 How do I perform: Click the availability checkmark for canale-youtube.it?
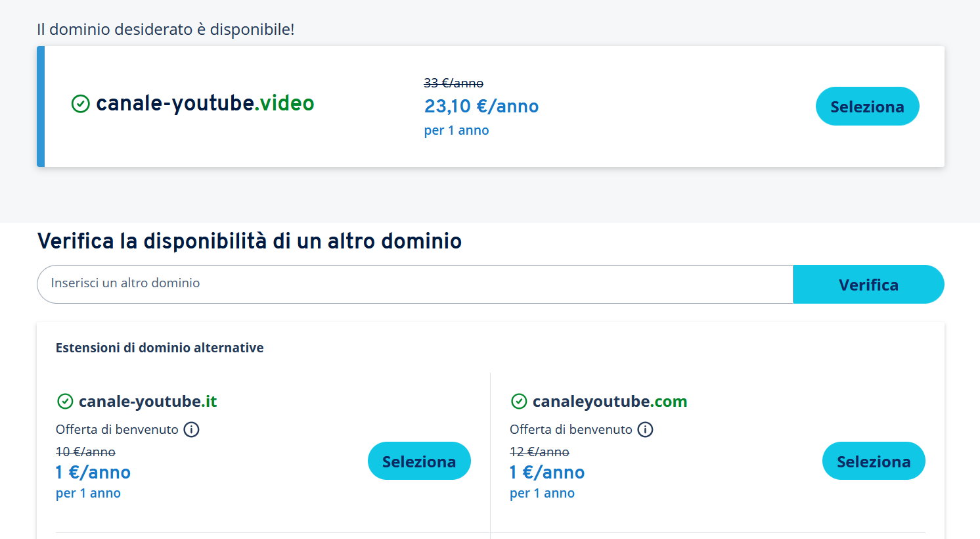tap(65, 401)
